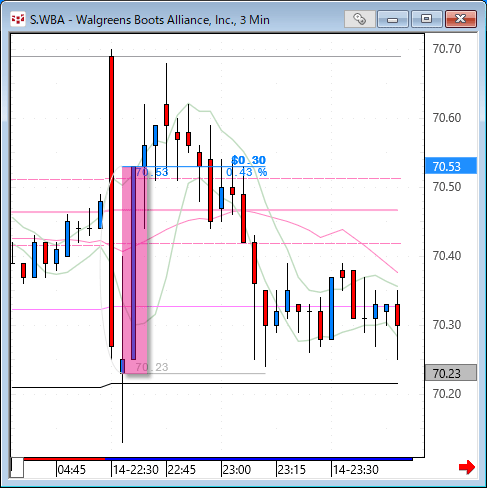Click the chart link chain icon
Image resolution: width=487 pixels, height=488 pixels.
click(360, 19)
